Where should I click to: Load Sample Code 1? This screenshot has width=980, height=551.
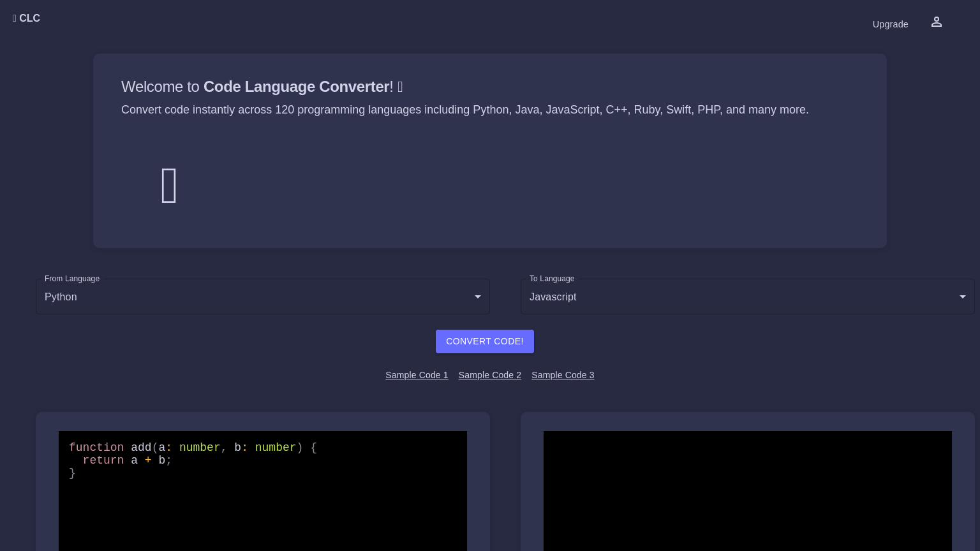coord(417,375)
